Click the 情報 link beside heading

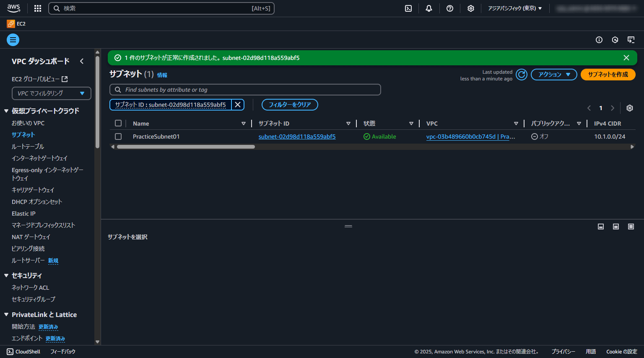coord(162,75)
